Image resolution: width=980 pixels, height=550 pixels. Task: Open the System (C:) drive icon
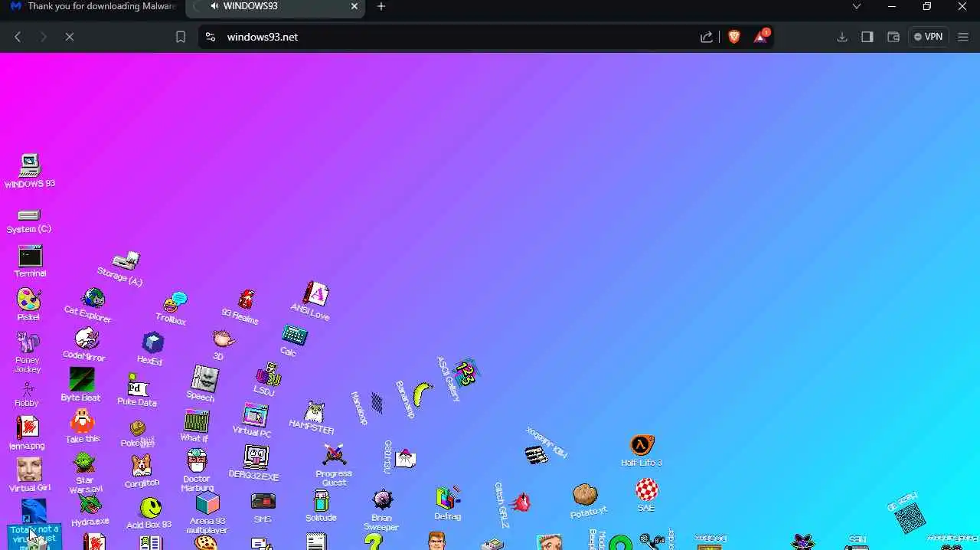(29, 215)
